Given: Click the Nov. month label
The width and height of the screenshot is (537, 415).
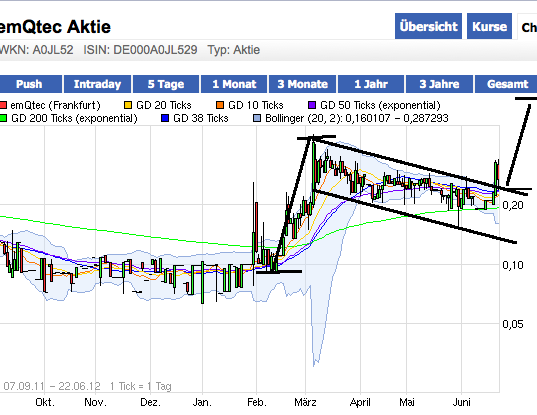Looking at the screenshot, I should coord(96,402).
